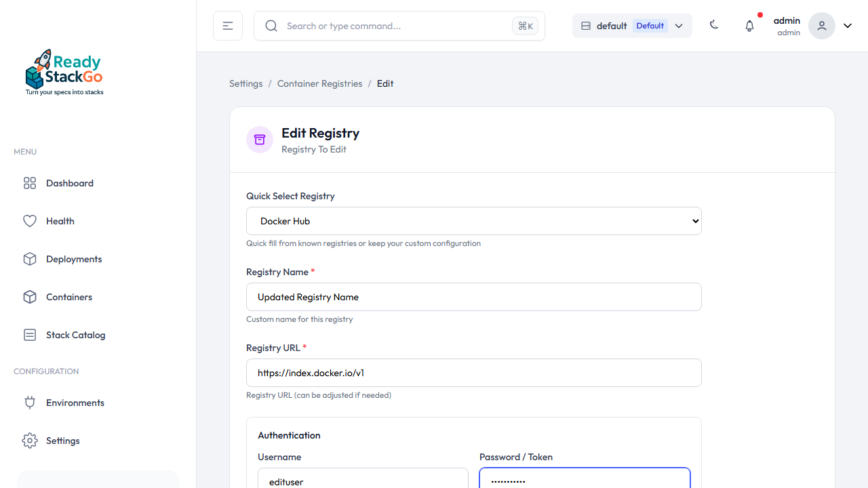
Task: Click the search magnifier icon
Action: (x=271, y=26)
